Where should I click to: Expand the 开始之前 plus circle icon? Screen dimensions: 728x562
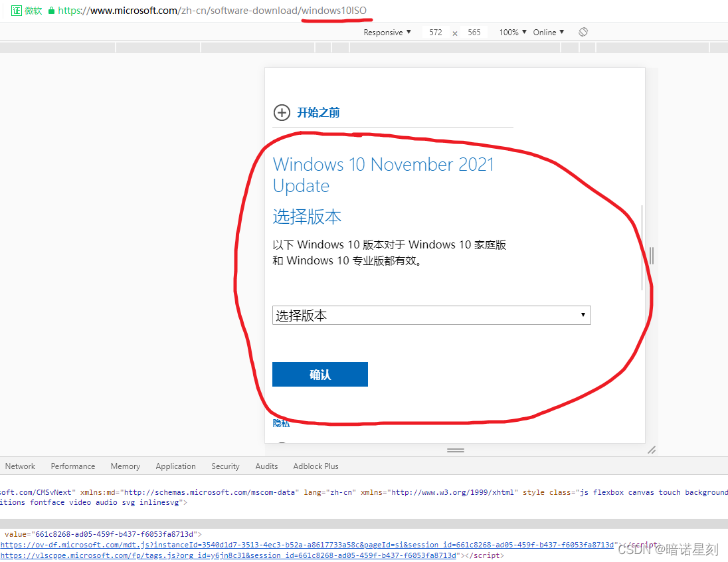[282, 112]
